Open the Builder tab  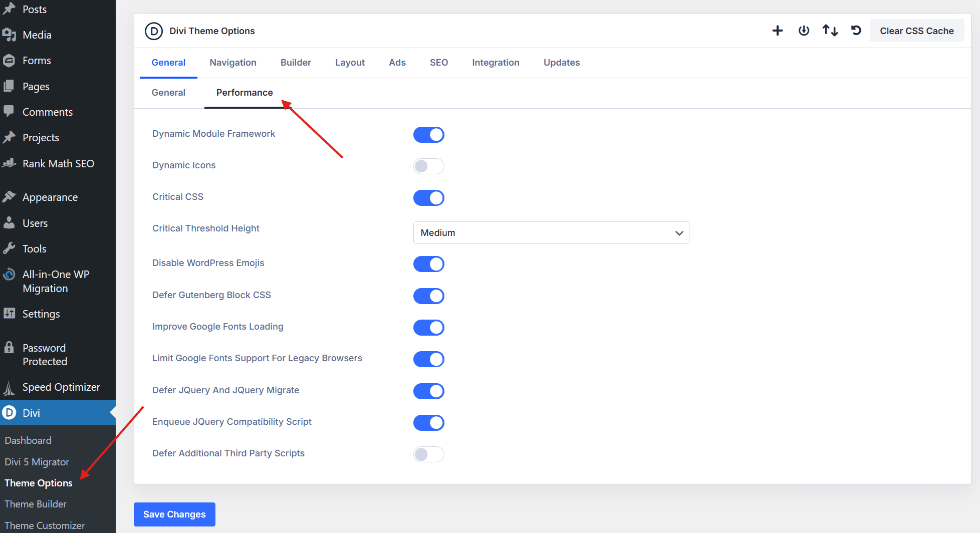click(x=296, y=62)
